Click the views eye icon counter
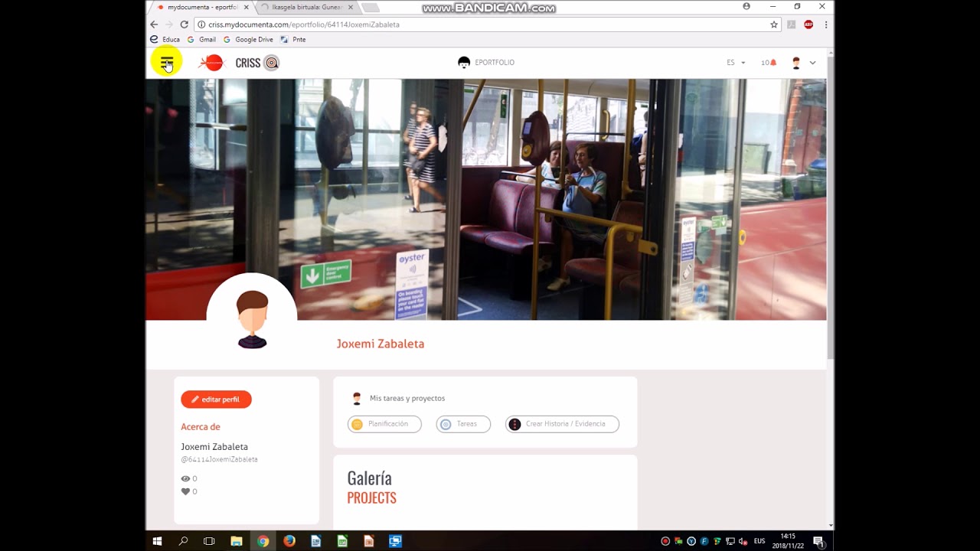The image size is (980, 551). coord(188,478)
